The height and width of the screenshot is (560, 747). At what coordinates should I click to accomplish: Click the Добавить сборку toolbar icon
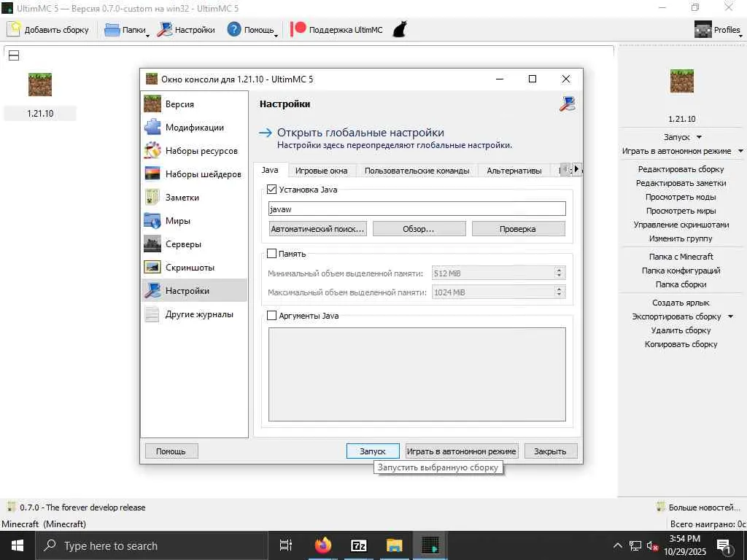15,29
